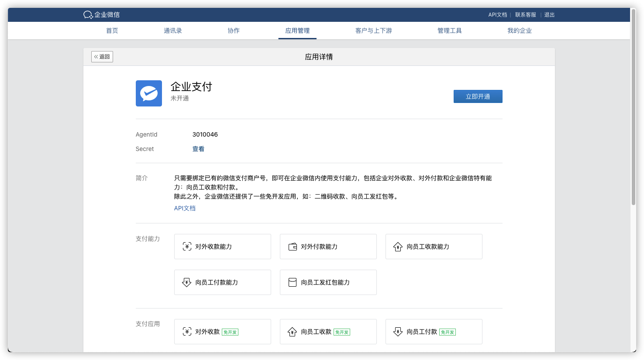Open the 向员工收款能力 card

434,247
